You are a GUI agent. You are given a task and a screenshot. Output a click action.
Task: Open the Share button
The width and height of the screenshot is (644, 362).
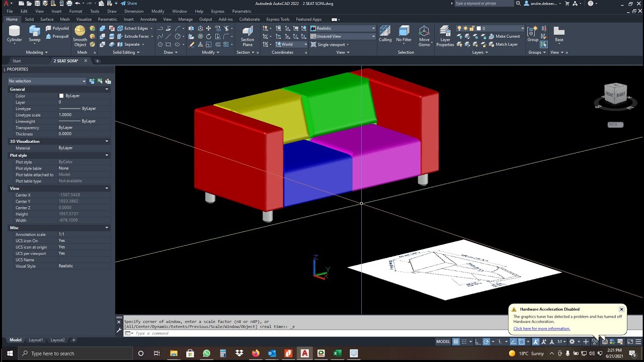(x=128, y=4)
